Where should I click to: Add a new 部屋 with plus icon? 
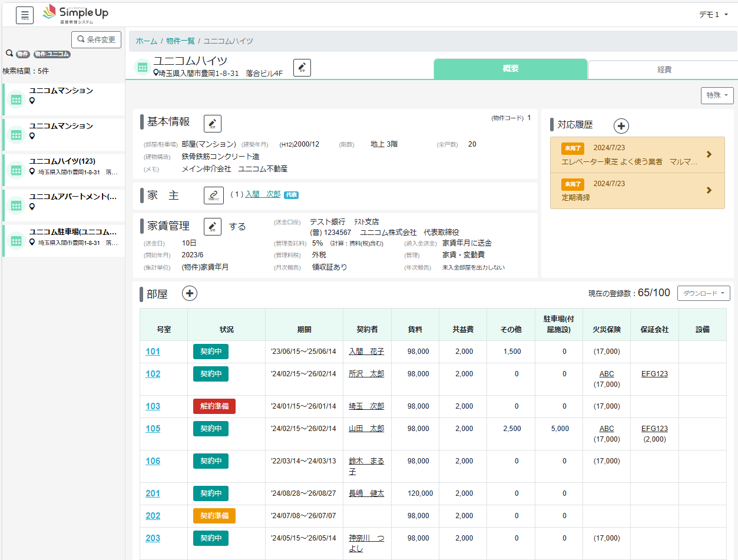[189, 293]
